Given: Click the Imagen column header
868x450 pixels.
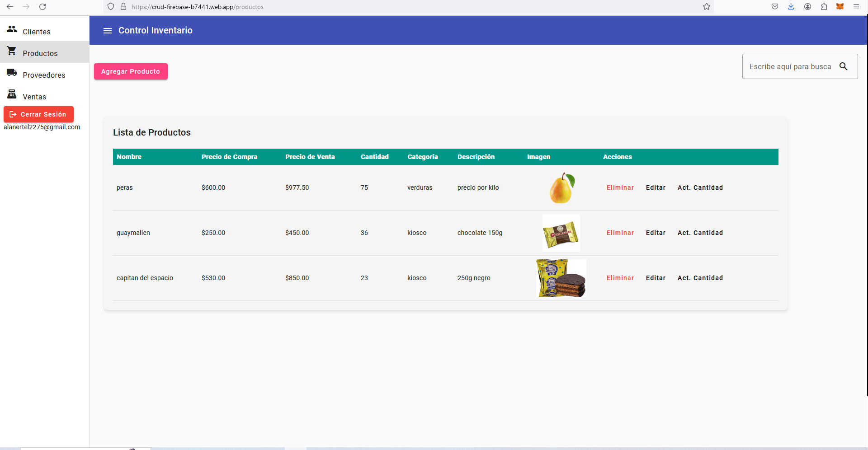Looking at the screenshot, I should (x=538, y=157).
